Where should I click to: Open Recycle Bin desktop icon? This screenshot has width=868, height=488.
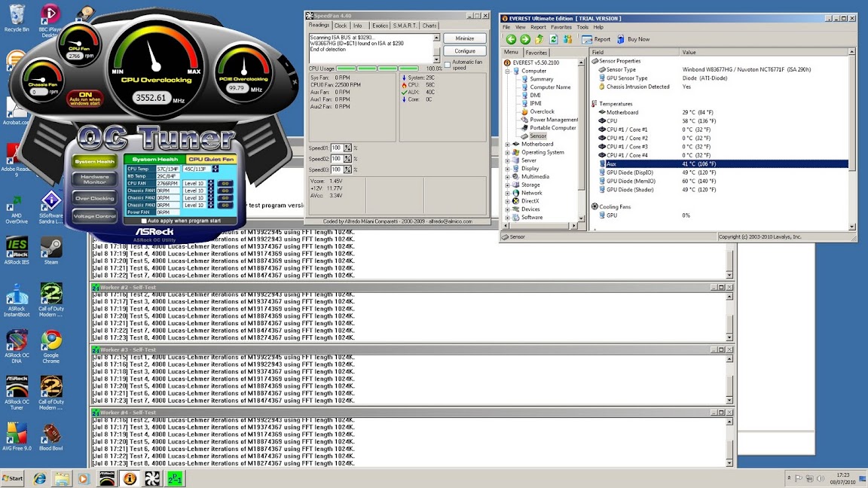pyautogui.click(x=17, y=18)
